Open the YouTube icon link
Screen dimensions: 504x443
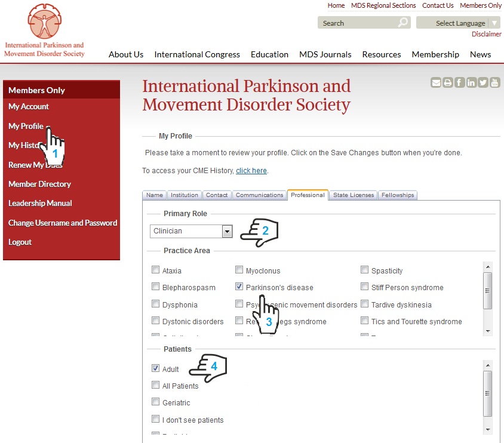[494, 82]
